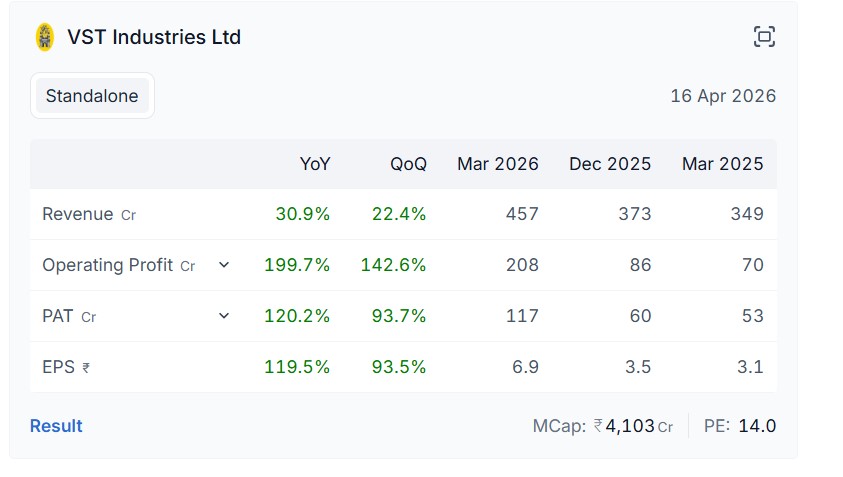The height and width of the screenshot is (477, 843).
Task: Click EPS QoQ value 93.5%
Action: (x=399, y=367)
